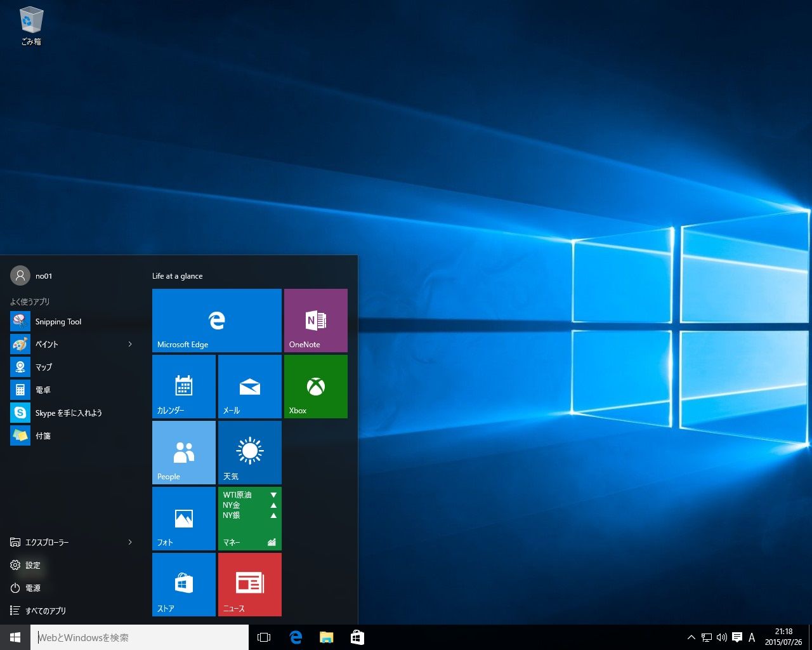Image resolution: width=812 pixels, height=650 pixels.
Task: Open the ニュース news tile
Action: coord(250,585)
